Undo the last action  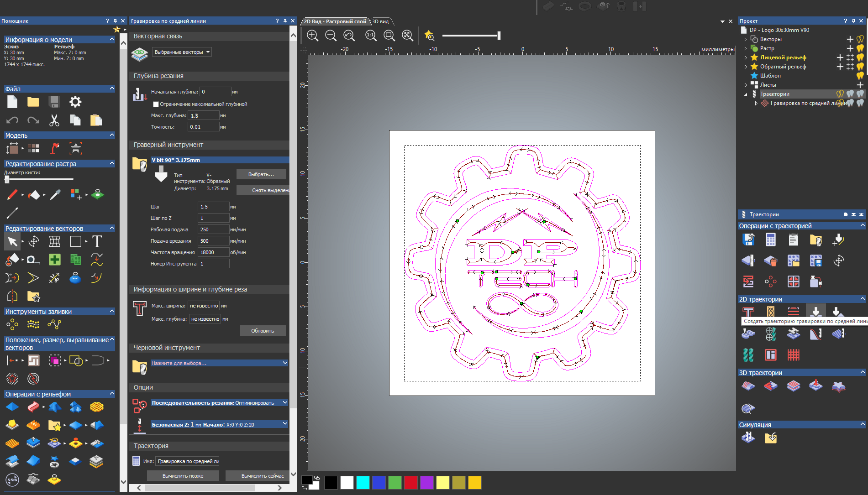pos(12,120)
